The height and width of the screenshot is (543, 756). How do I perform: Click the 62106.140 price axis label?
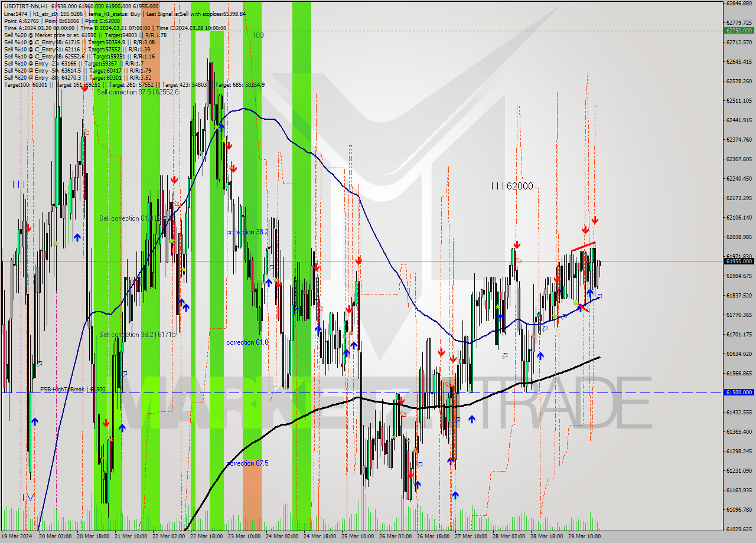[x=739, y=217]
